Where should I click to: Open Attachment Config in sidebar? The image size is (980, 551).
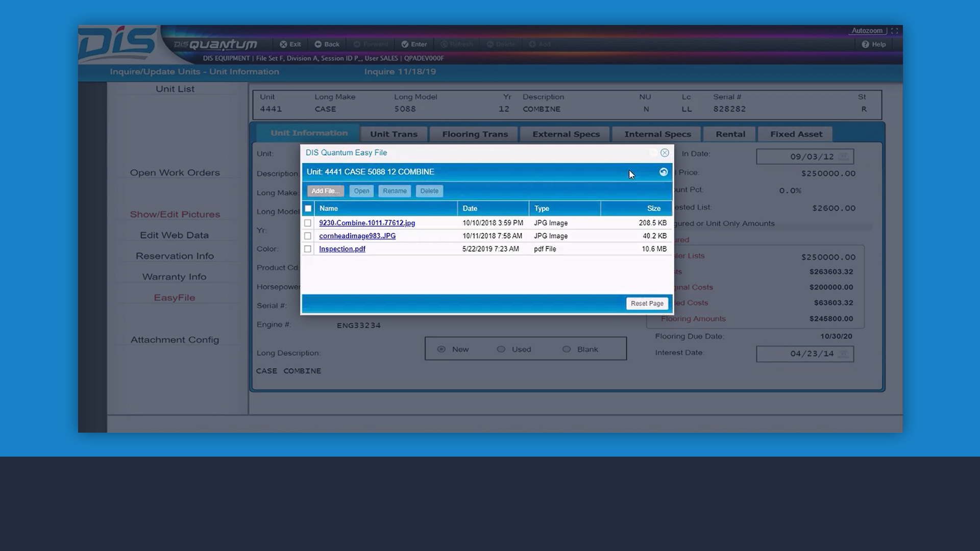(x=175, y=340)
